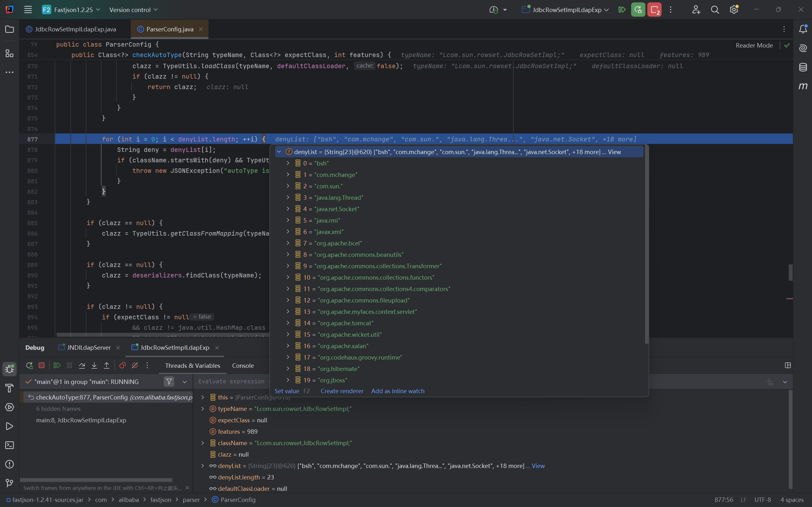Click the UTF-8 encoding status bar item
Screen dimensions: 812x507
pyautogui.click(x=762, y=500)
